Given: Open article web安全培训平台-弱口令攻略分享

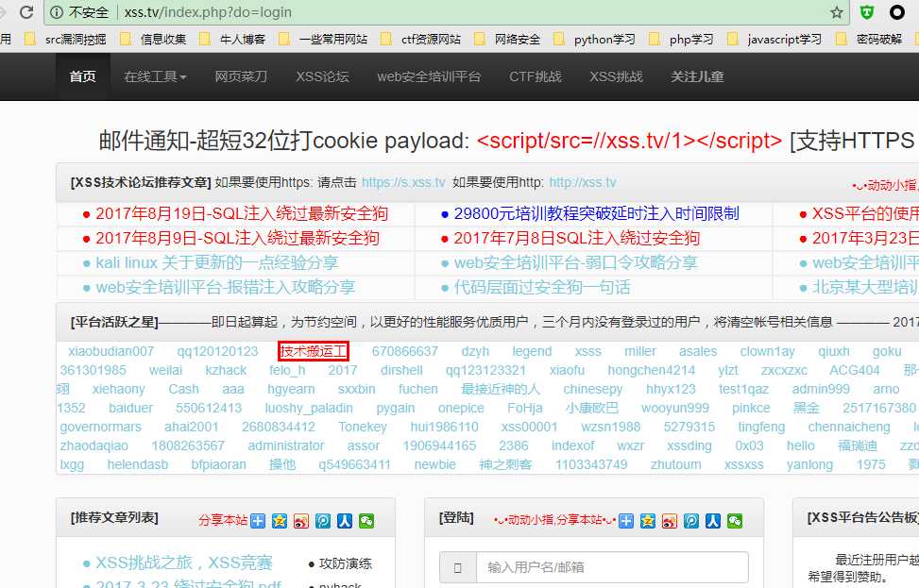Looking at the screenshot, I should coord(575,263).
